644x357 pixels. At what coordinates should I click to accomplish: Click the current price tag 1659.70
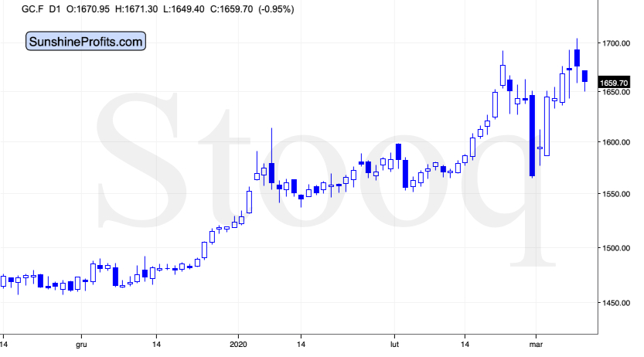(614, 83)
